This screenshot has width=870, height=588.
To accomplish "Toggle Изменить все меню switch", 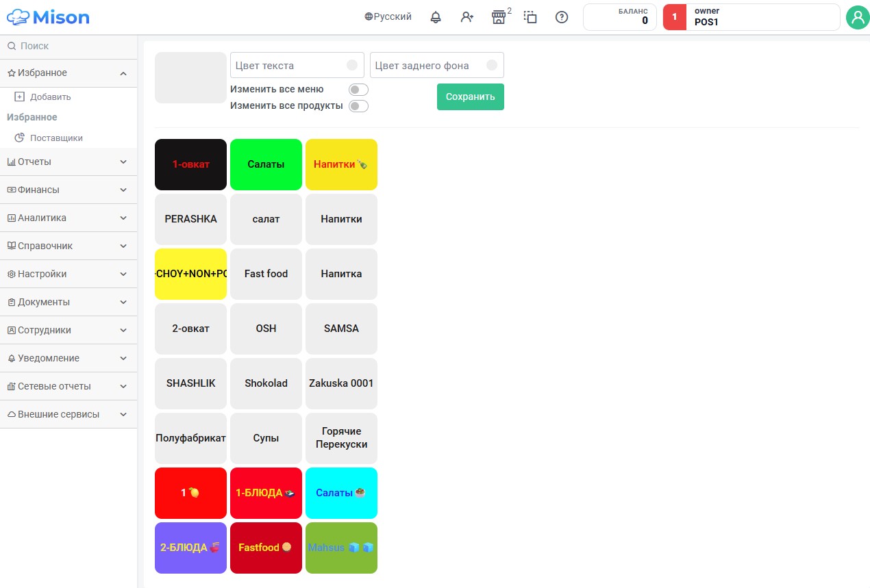I will click(x=358, y=90).
